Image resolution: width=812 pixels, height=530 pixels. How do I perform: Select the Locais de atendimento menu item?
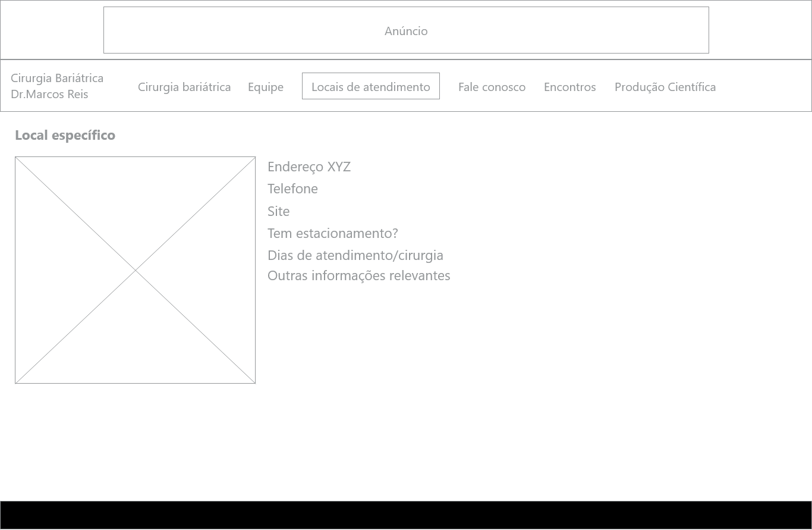[371, 86]
